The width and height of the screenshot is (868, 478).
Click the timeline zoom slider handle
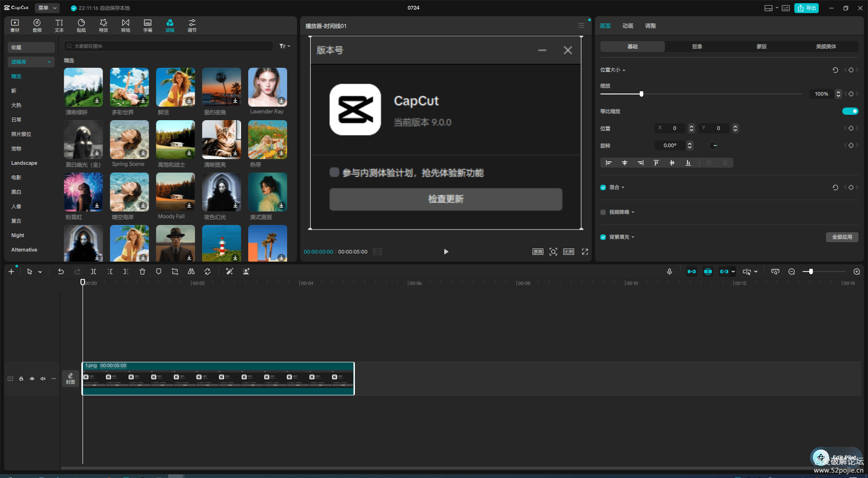(811, 272)
